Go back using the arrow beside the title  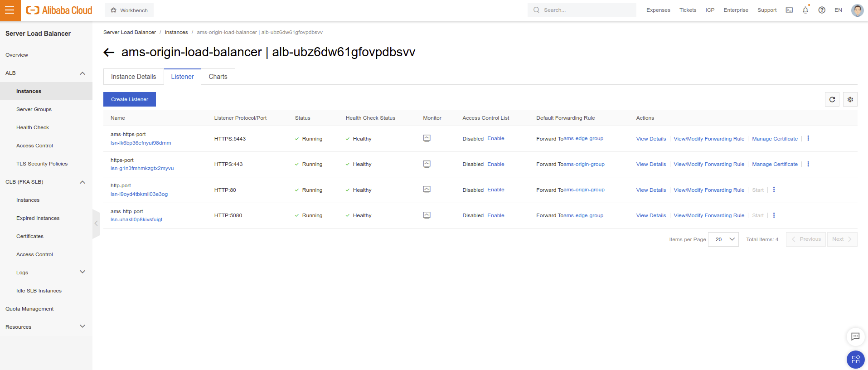pyautogui.click(x=109, y=52)
